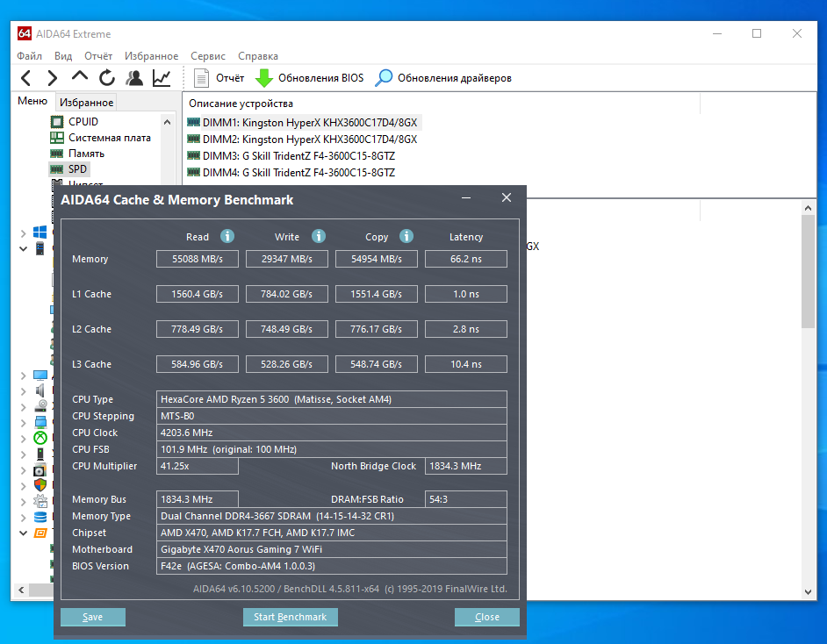Select the blue database icon in the tree
The width and height of the screenshot is (827, 644).
click(40, 517)
